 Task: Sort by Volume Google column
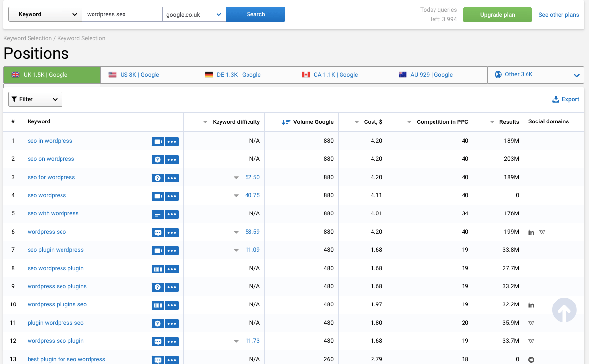click(308, 121)
